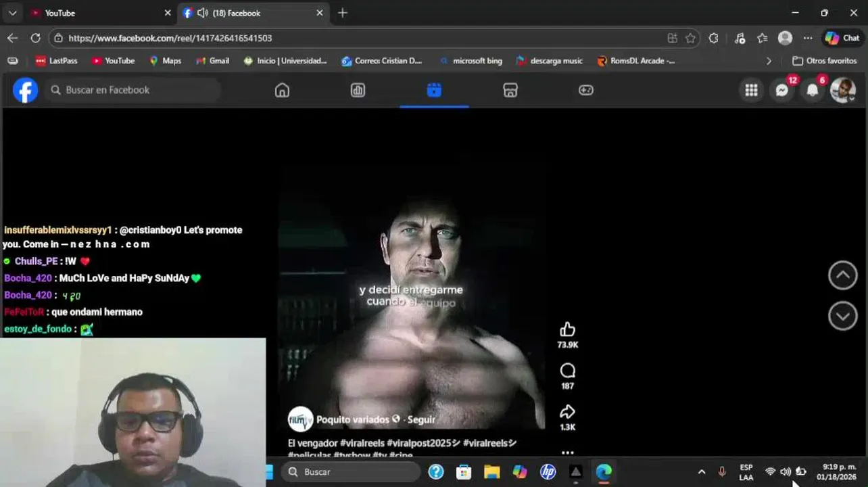Image resolution: width=868 pixels, height=487 pixels.
Task: Open comments on the reel (187)
Action: [x=567, y=371]
